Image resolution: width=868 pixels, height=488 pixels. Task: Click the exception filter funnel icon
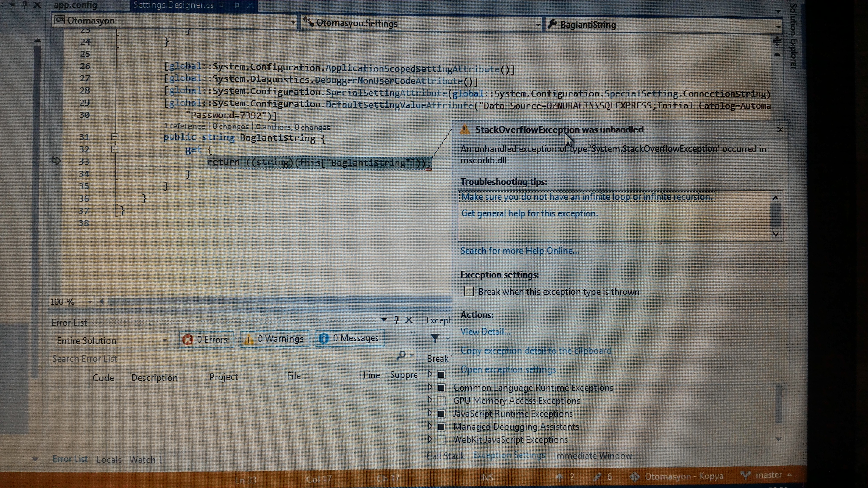[x=435, y=338]
